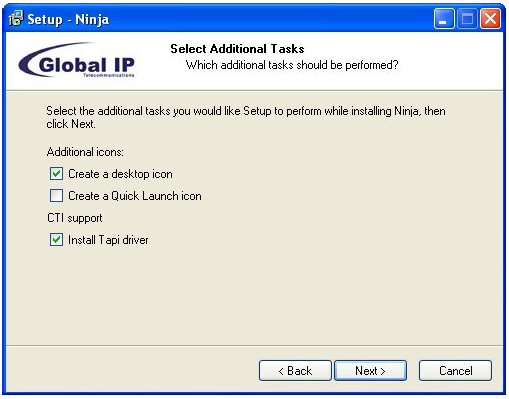Click 'Which additional tasks should be performed?' text
Screen dimensions: 509x399
click(292, 65)
